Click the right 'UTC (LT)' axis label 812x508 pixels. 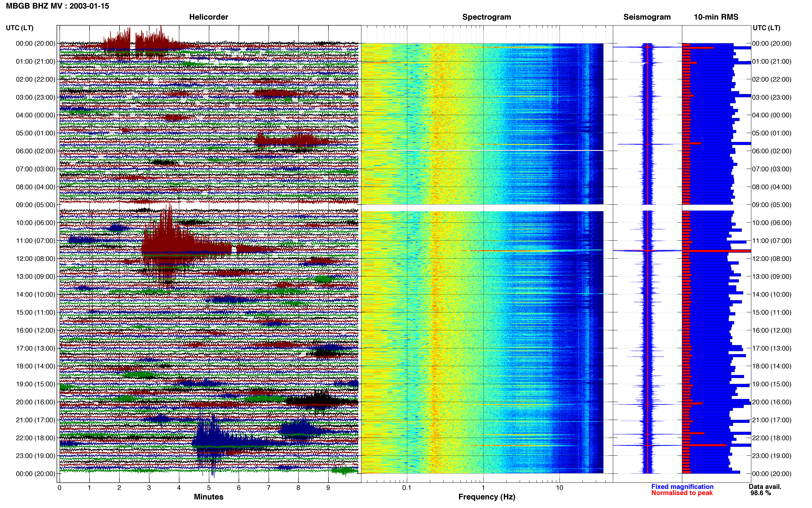766,28
